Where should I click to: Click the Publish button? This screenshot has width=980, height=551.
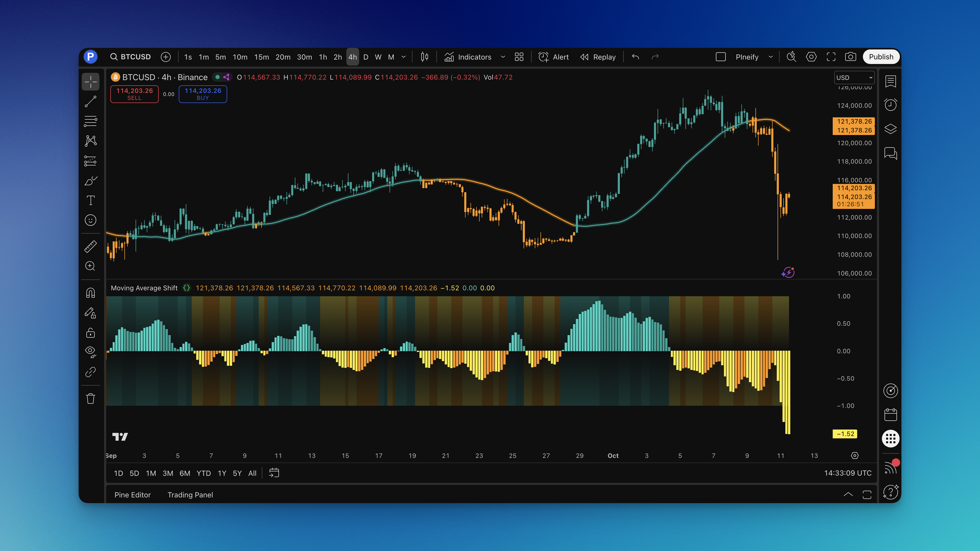(881, 57)
